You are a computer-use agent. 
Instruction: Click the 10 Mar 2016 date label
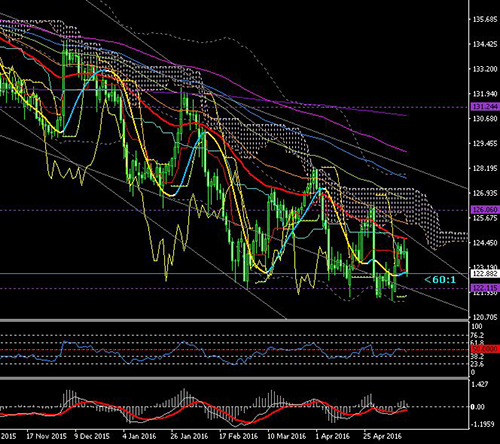287,436
